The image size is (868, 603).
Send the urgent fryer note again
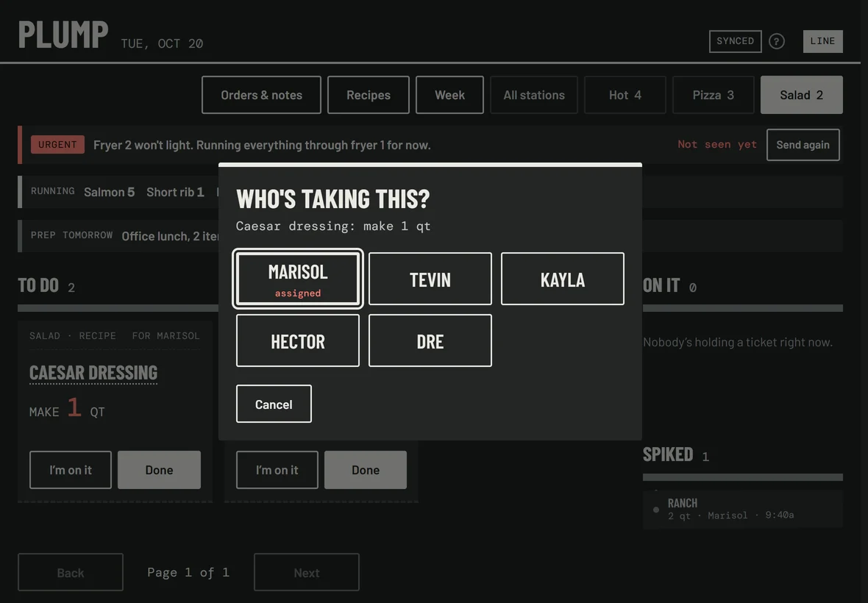pyautogui.click(x=803, y=145)
